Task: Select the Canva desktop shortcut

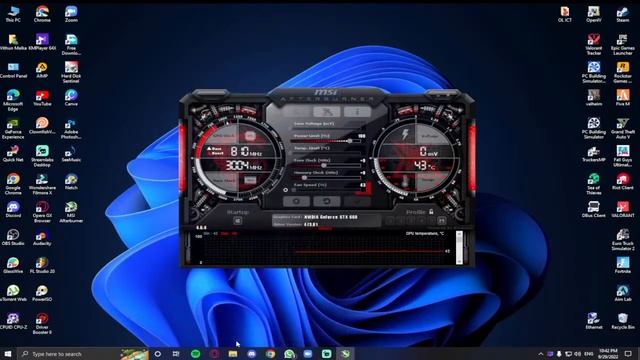Action: [x=71, y=98]
